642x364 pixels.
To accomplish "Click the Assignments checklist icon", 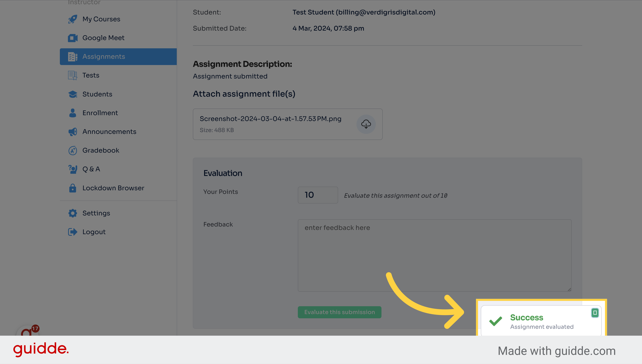I will tap(73, 57).
